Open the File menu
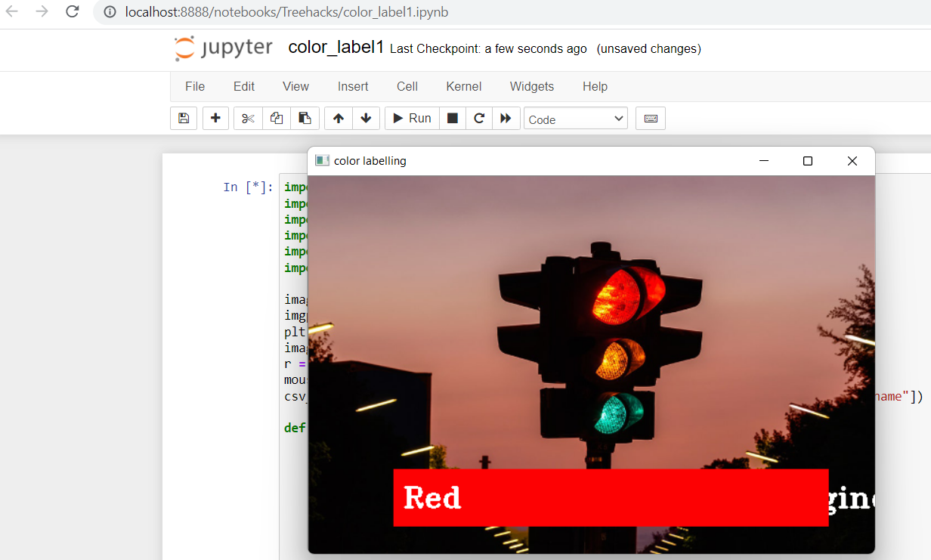Screen dimensions: 931x560 pyautogui.click(x=194, y=86)
